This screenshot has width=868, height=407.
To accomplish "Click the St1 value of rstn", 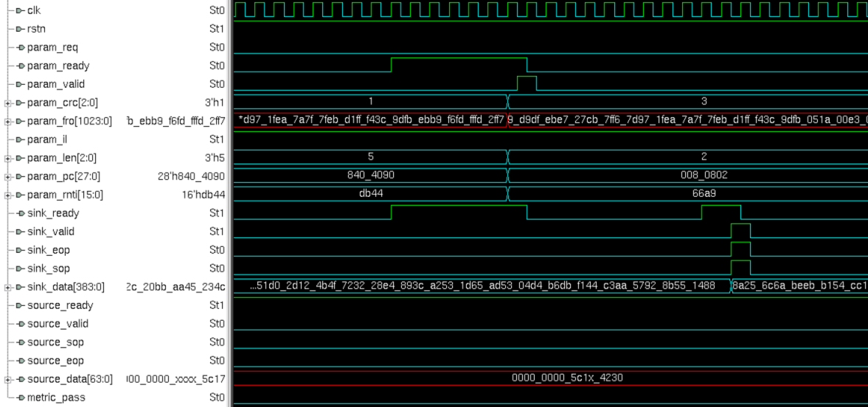I will pos(217,29).
